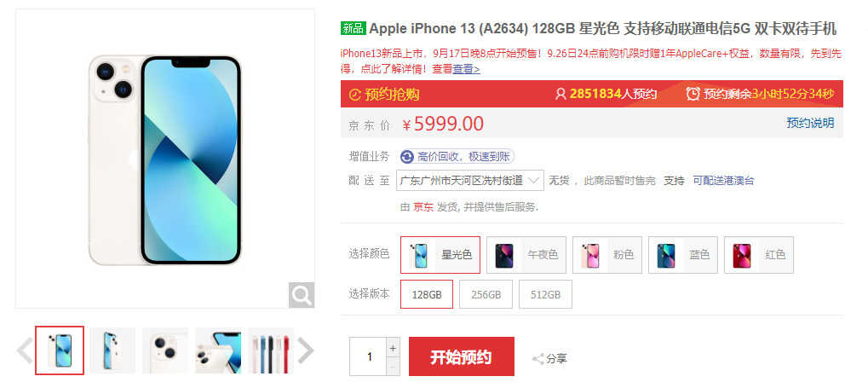Click the alarm clock countdown icon
868x388 pixels.
(x=693, y=94)
